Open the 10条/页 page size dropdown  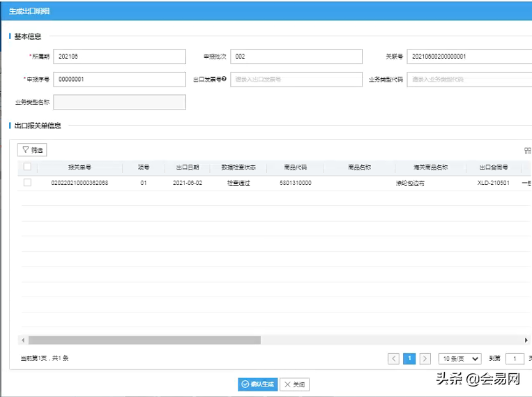(x=459, y=359)
